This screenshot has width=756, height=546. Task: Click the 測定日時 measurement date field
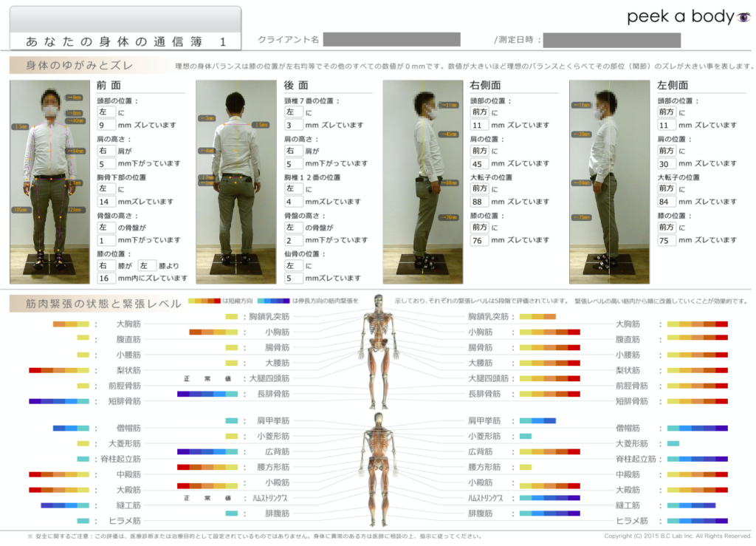(x=611, y=40)
